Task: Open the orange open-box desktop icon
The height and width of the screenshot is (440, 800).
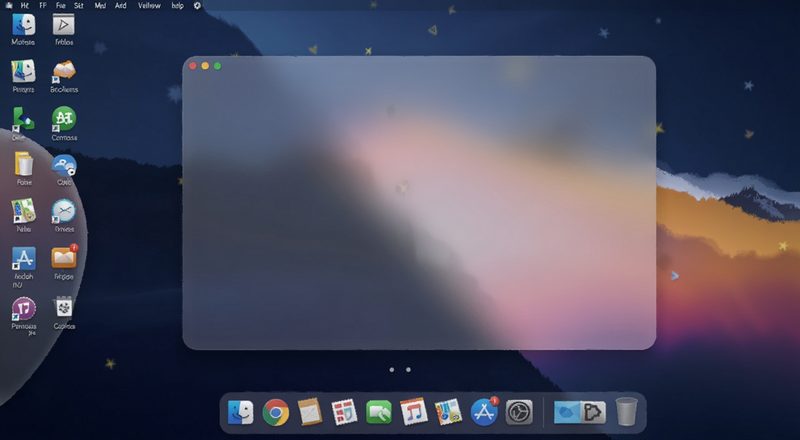Action: click(x=64, y=71)
